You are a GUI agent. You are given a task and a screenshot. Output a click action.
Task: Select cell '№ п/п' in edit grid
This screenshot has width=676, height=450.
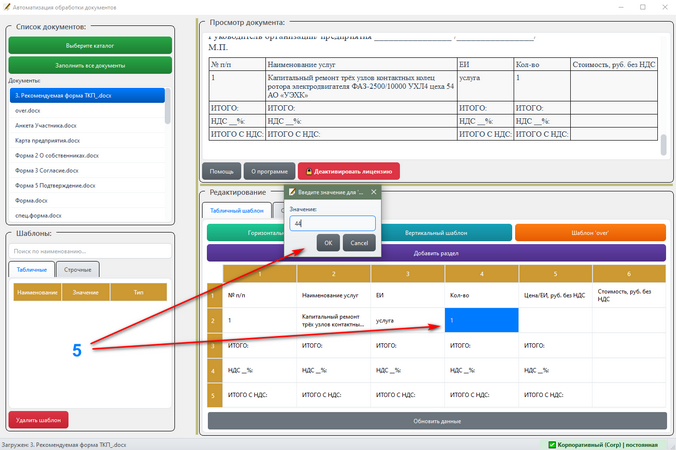coord(260,295)
